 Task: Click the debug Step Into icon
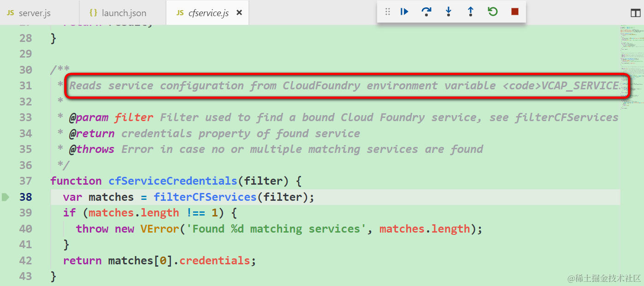point(449,12)
